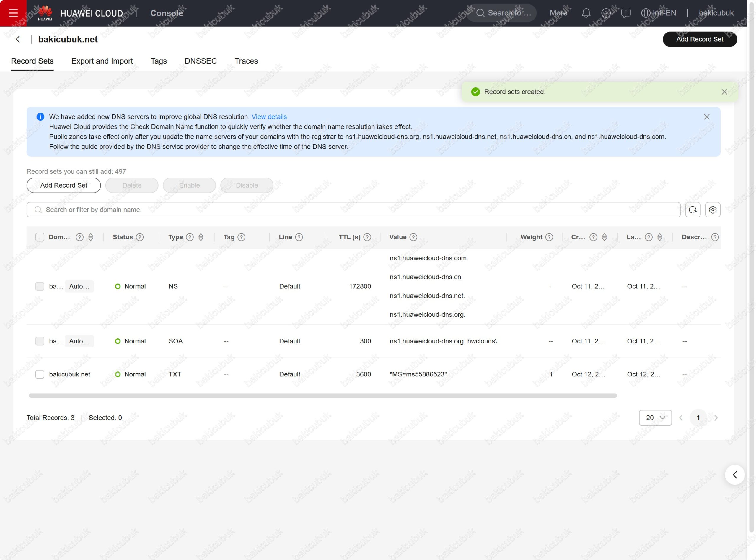
Task: Open the Export and Import tab
Action: click(x=102, y=61)
